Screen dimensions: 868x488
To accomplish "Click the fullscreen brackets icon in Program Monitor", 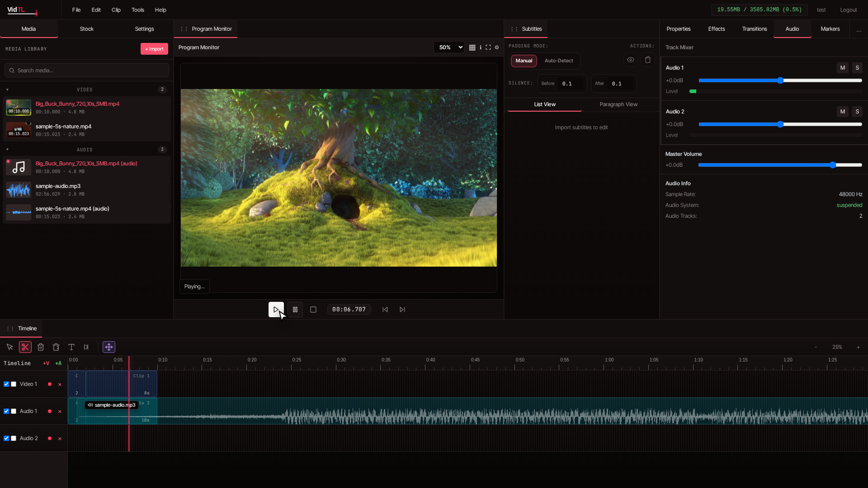I will point(488,47).
